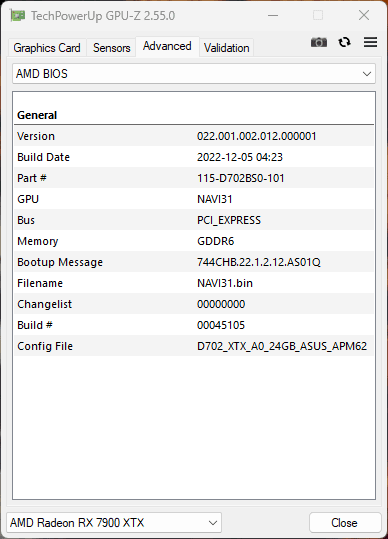Switch to the Graphics Card tab
This screenshot has width=388, height=539.
47,48
